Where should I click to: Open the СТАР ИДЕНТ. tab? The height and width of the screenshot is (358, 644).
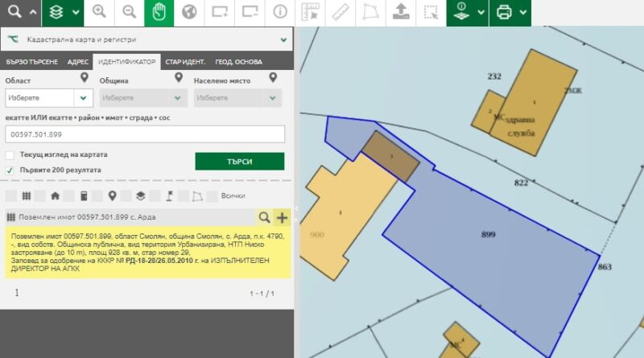click(185, 62)
